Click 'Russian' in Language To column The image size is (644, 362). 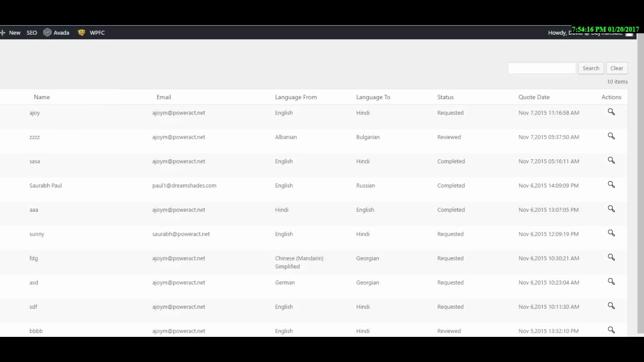pos(365,186)
